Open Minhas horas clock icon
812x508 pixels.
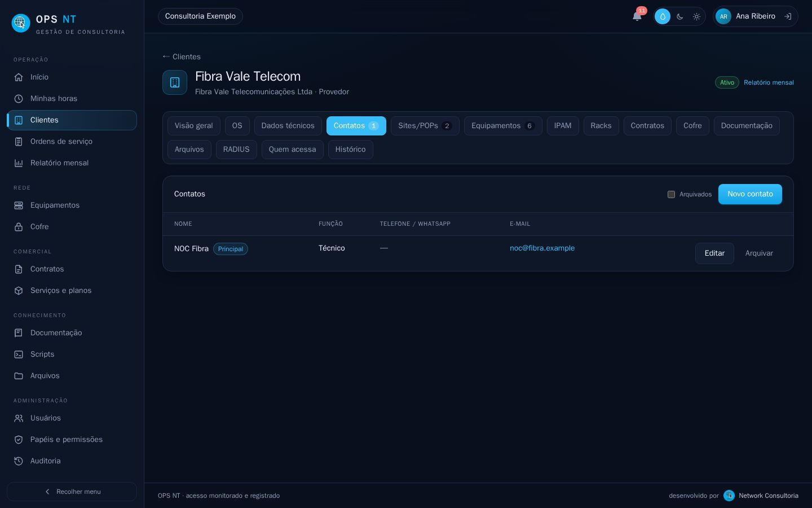pyautogui.click(x=19, y=99)
